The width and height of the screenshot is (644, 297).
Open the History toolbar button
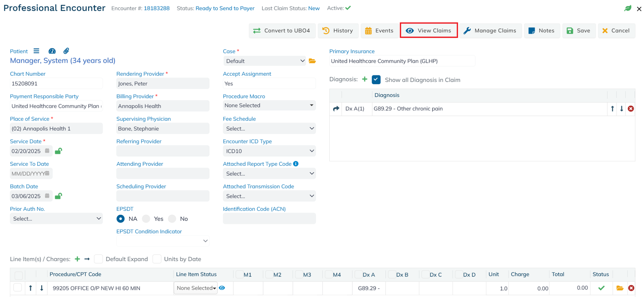coord(338,31)
